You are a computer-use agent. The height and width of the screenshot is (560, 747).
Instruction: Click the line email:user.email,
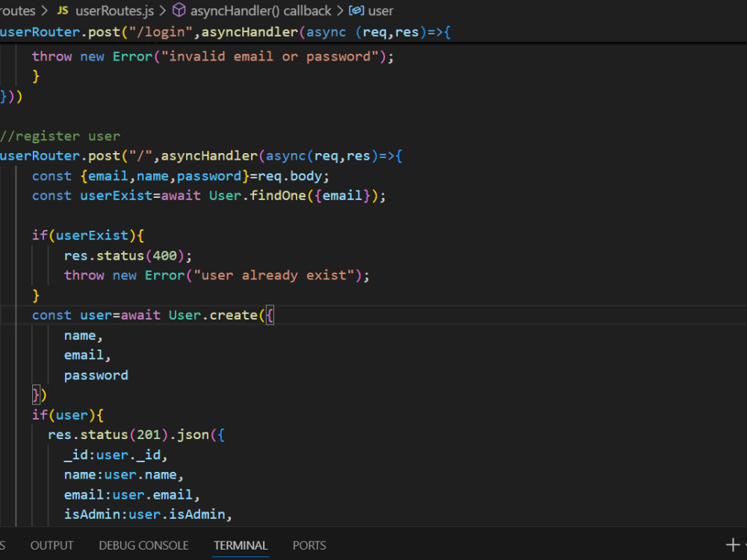tap(132, 495)
